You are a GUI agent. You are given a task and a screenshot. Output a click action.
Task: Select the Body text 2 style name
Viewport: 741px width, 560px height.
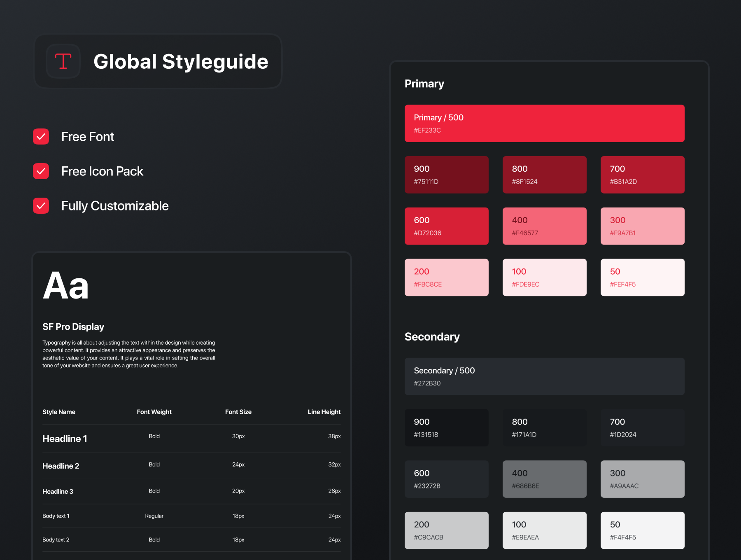[x=56, y=540]
